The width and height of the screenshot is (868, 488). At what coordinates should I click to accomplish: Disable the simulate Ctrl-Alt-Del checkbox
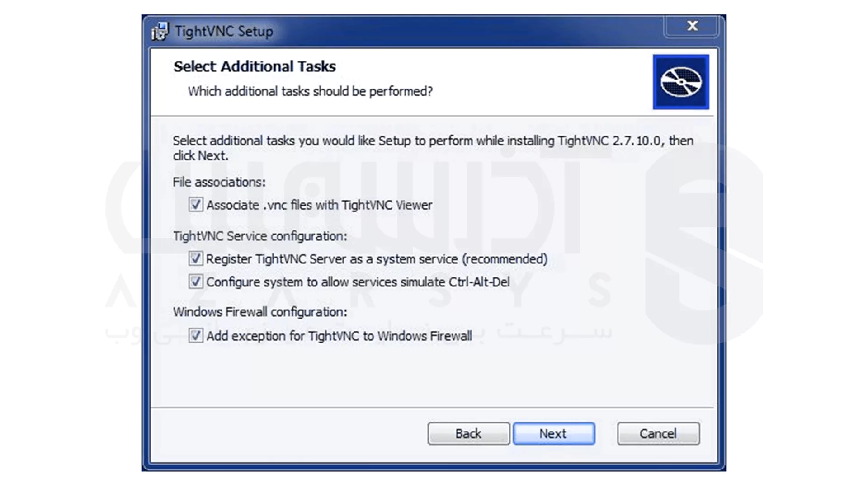196,282
